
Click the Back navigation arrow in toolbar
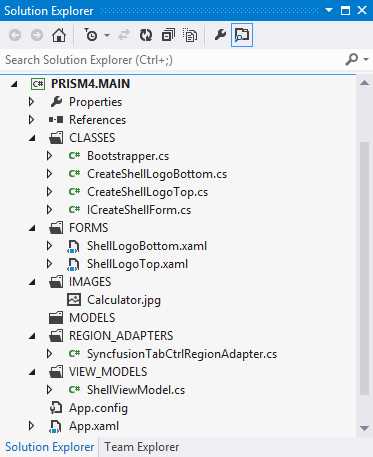coord(15,35)
